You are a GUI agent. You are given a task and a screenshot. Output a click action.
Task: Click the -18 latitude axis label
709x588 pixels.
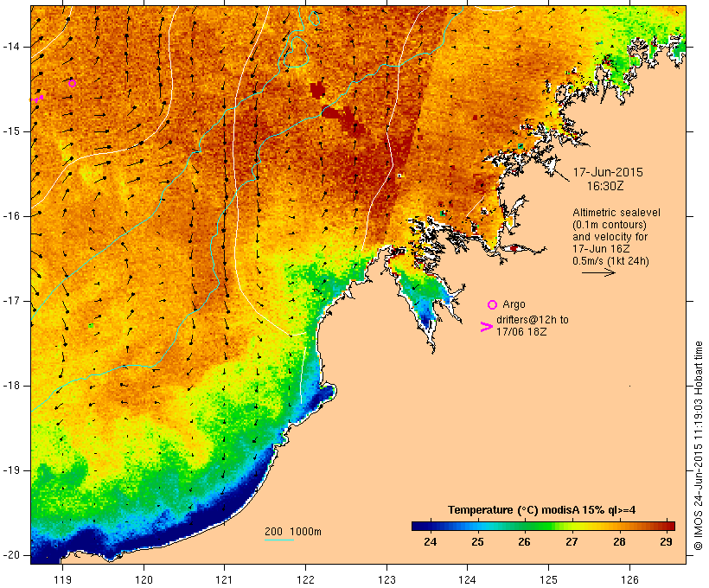pos(11,386)
